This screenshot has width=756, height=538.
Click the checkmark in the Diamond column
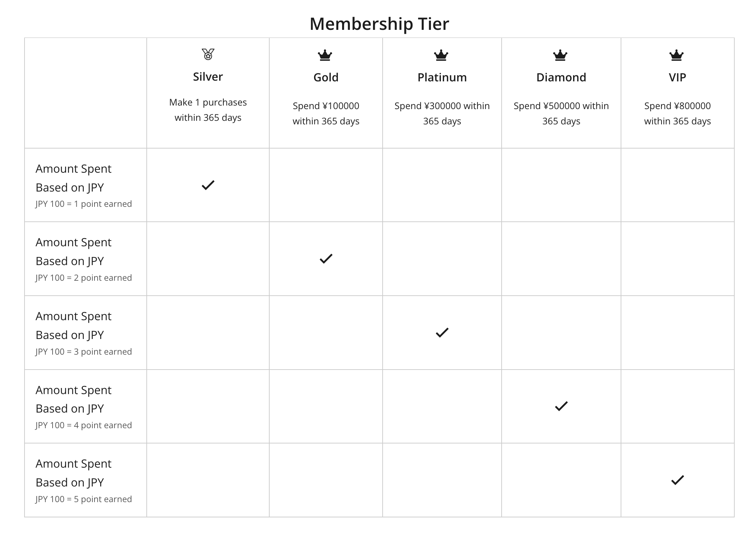pyautogui.click(x=561, y=406)
